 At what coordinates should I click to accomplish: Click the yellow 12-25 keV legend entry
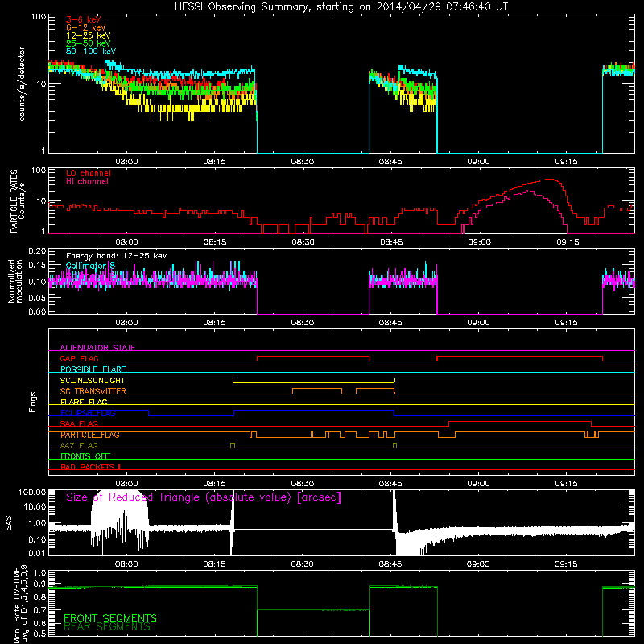tap(89, 35)
